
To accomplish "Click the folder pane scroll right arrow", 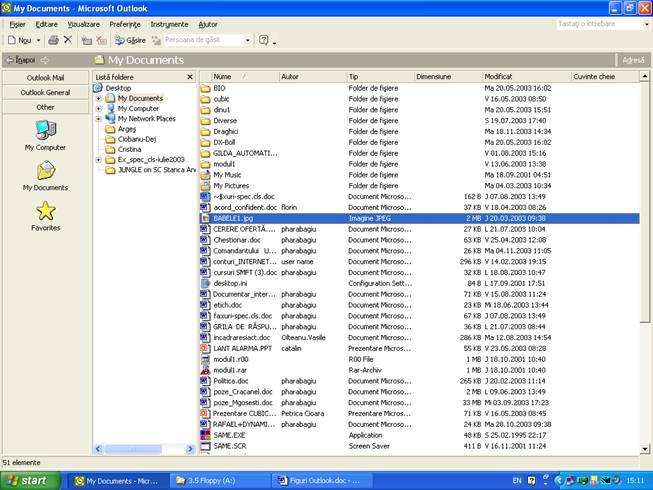I will [x=190, y=449].
